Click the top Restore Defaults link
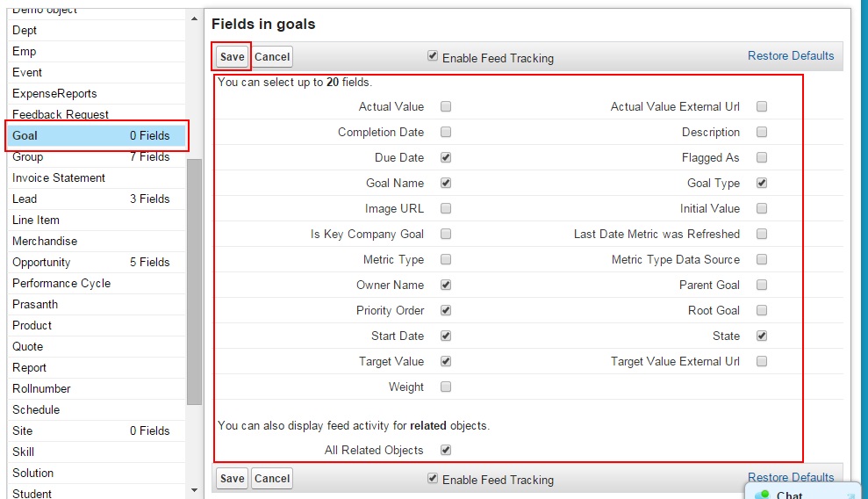868x499 pixels. (791, 56)
